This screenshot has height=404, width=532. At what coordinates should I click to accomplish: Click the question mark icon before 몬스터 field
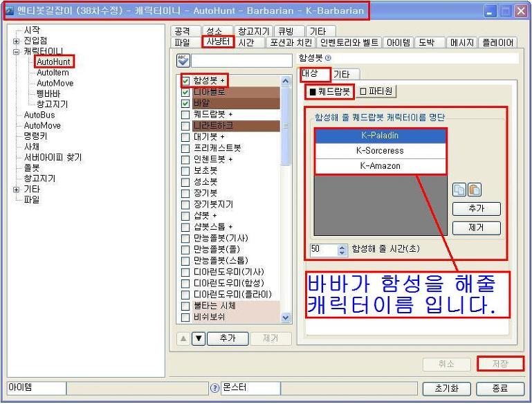click(x=214, y=387)
